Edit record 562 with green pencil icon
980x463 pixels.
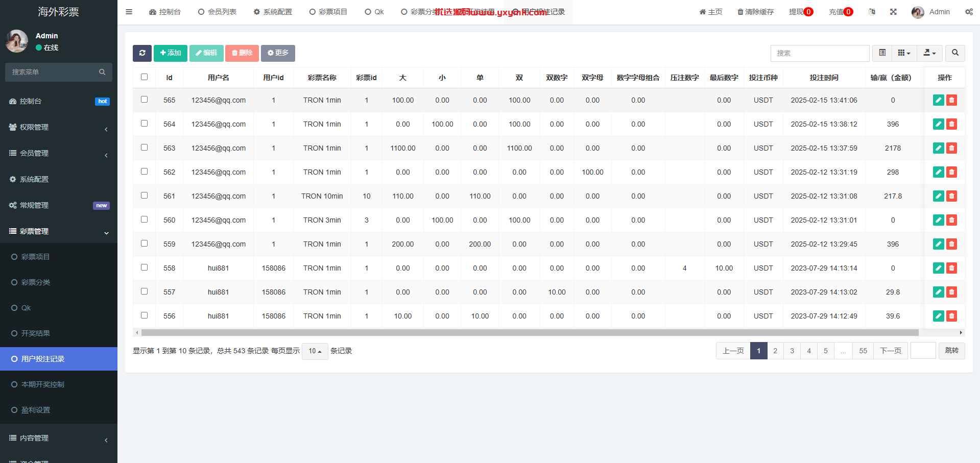click(x=938, y=172)
